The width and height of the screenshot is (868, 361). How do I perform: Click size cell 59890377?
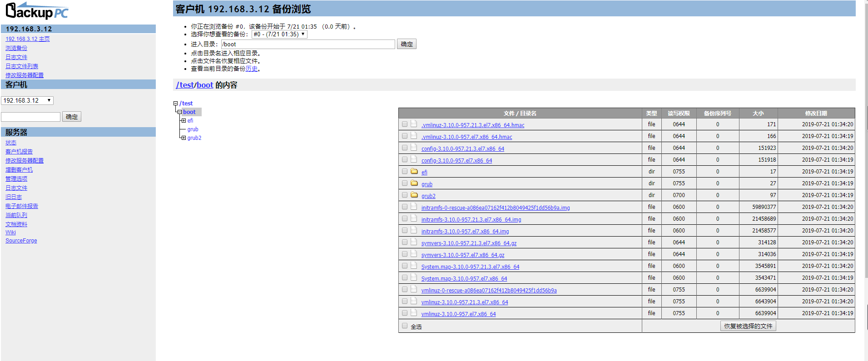(759, 207)
